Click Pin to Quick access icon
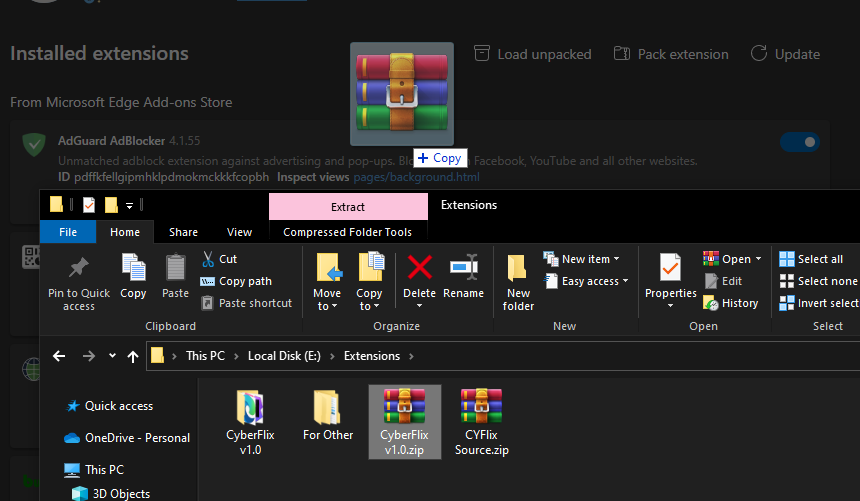This screenshot has height=501, width=860. 79,267
